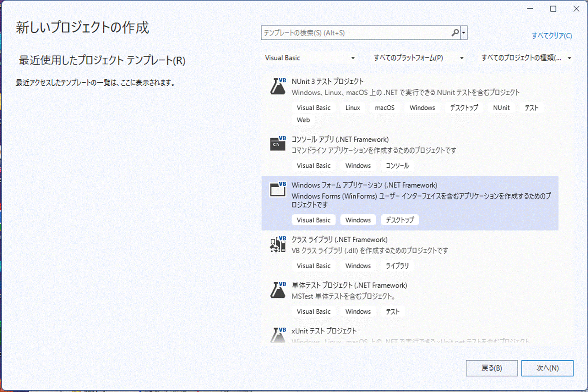Click the すべてクリア(C) clear all link
This screenshot has height=392, width=588.
click(552, 36)
